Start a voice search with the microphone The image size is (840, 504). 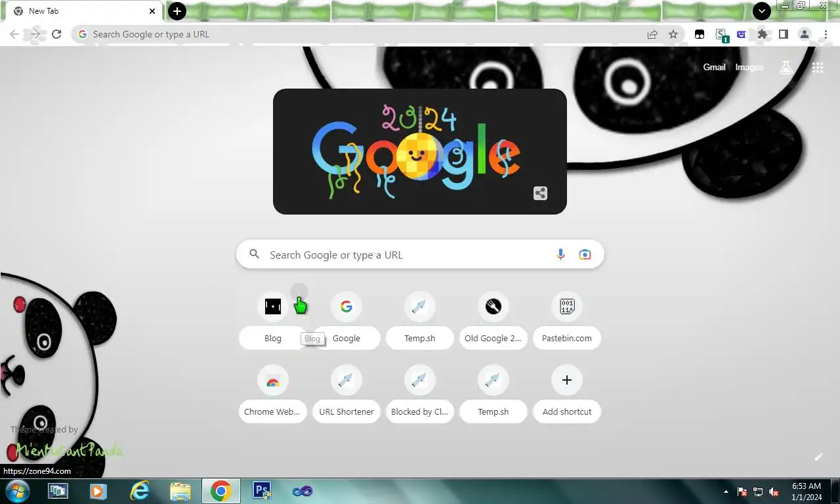point(560,255)
